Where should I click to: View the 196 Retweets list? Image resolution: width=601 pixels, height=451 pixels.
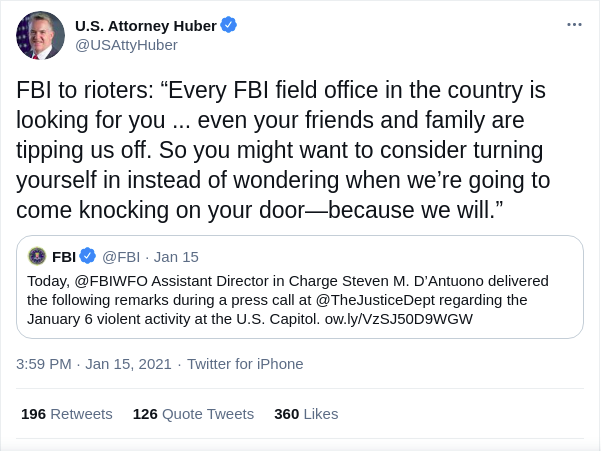66,414
